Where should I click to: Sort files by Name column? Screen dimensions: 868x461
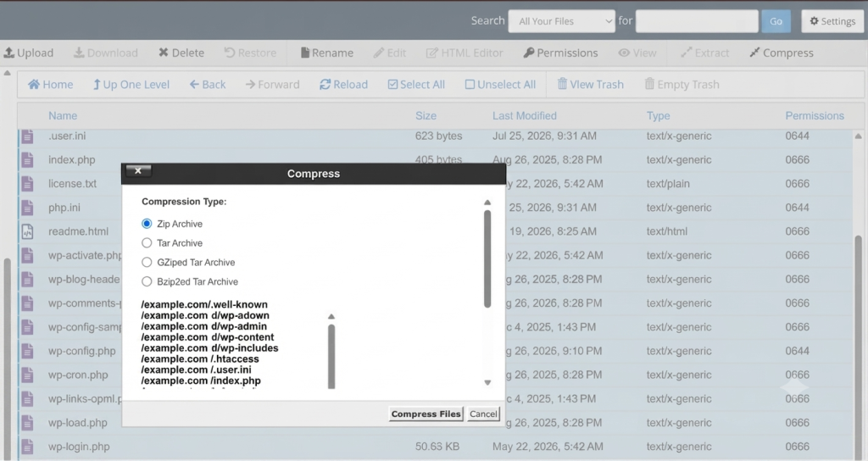tap(63, 115)
